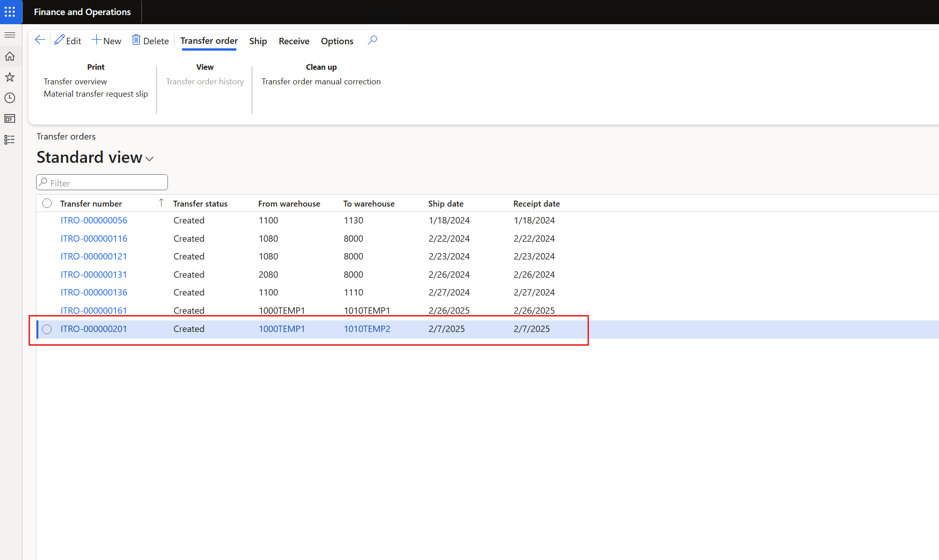Screen dimensions: 939x560
Task: Sort by the Transfer number column header
Action: [91, 204]
